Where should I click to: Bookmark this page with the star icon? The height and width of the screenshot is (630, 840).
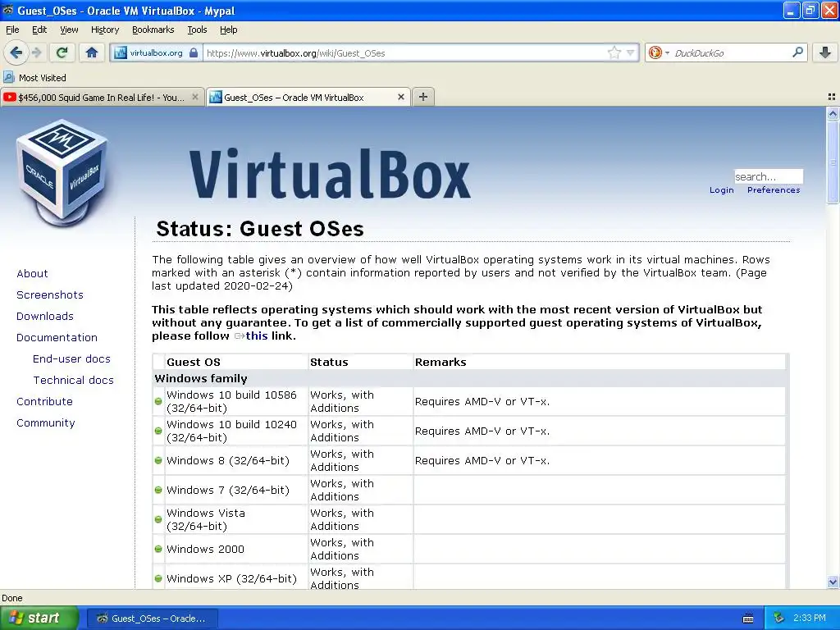(614, 52)
